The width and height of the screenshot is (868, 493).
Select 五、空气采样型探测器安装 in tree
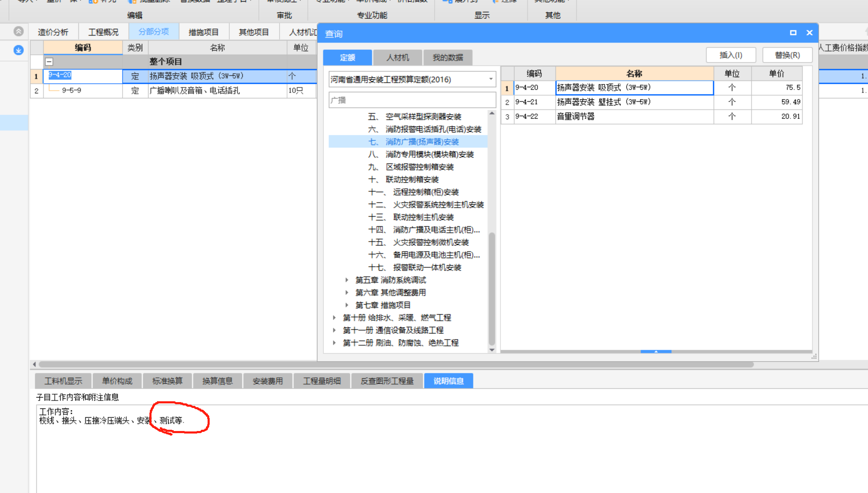click(x=414, y=116)
